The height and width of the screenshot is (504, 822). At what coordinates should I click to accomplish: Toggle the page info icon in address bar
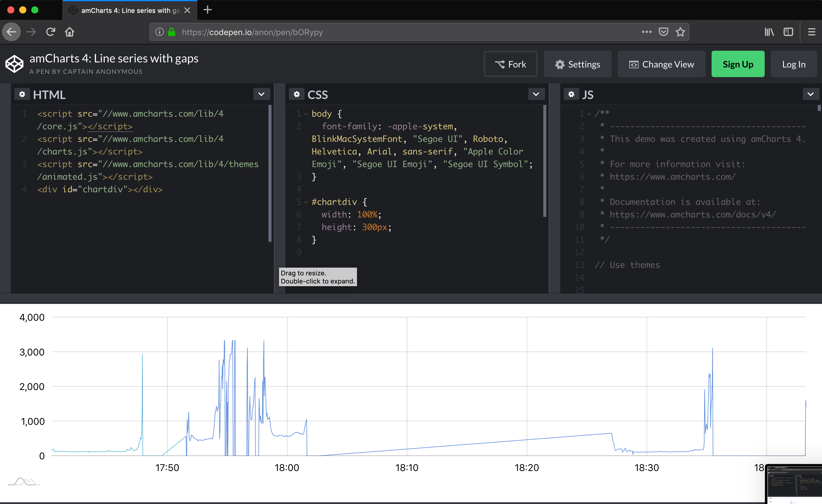click(x=159, y=32)
